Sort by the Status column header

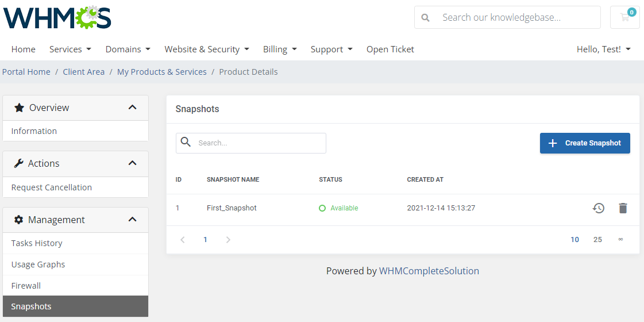[331, 180]
